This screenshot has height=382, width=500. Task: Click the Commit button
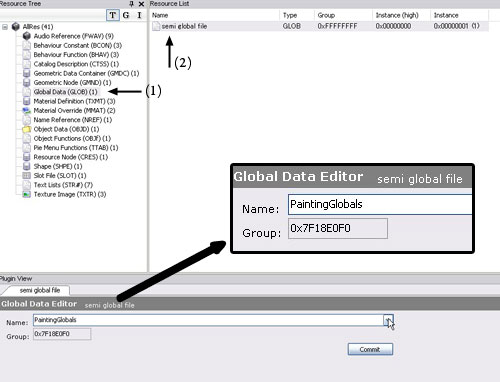[370, 349]
